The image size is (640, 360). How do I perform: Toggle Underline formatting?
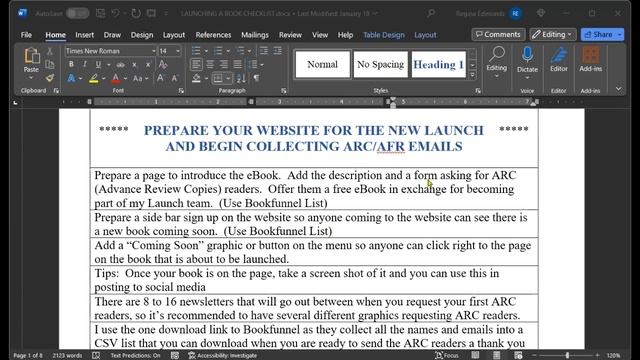tap(98, 64)
